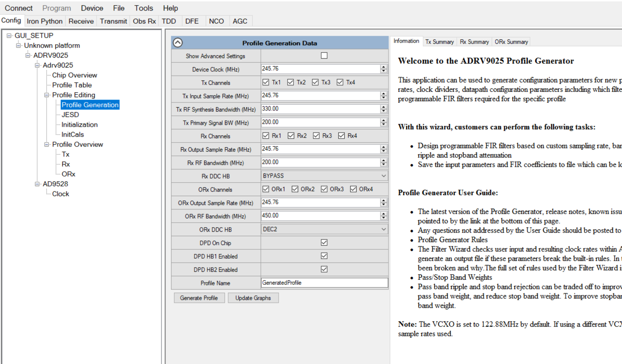Disable Rx1 channel checkbox
Screen dimensions: 622x364
pyautogui.click(x=266, y=136)
